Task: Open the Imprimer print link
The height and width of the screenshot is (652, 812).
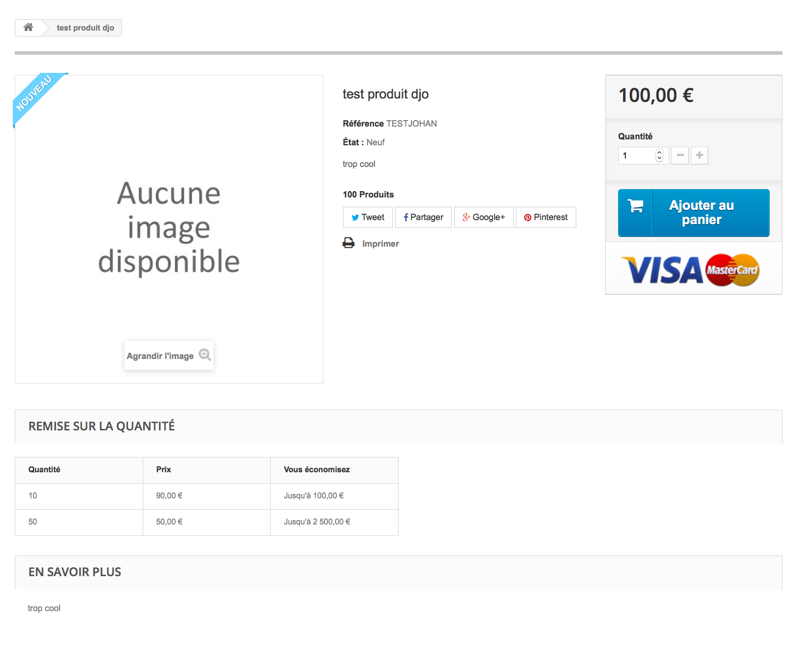Action: [x=380, y=244]
